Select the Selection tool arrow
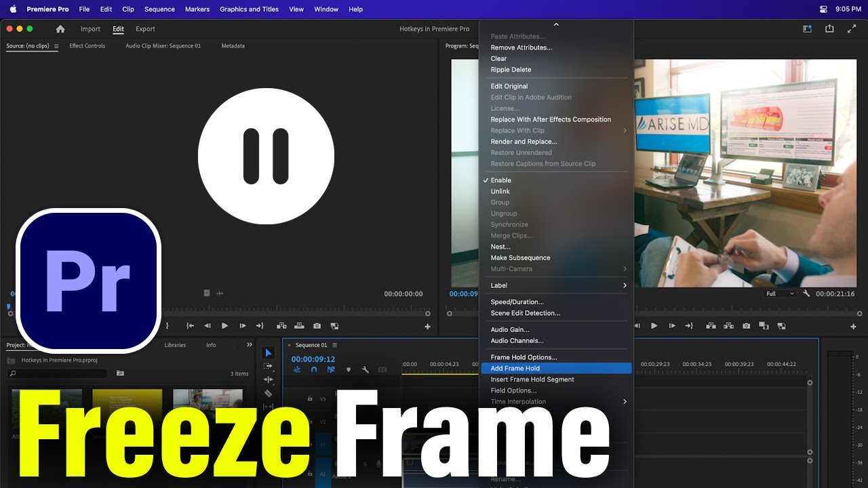868x488 pixels. 268,352
